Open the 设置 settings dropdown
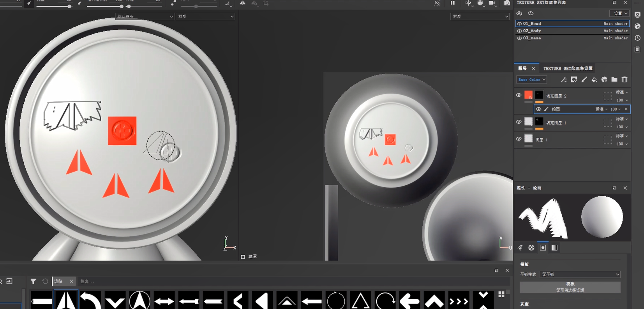Image resolution: width=644 pixels, height=309 pixels. click(619, 13)
